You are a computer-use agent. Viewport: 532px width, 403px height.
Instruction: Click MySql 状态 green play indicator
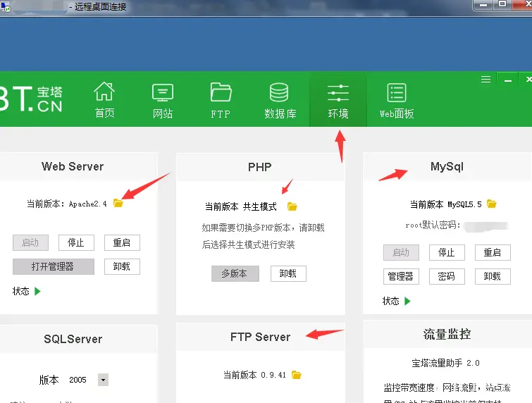[407, 301]
